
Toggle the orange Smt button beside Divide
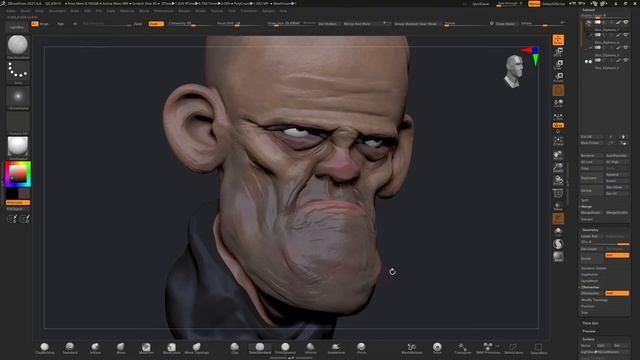(x=617, y=256)
